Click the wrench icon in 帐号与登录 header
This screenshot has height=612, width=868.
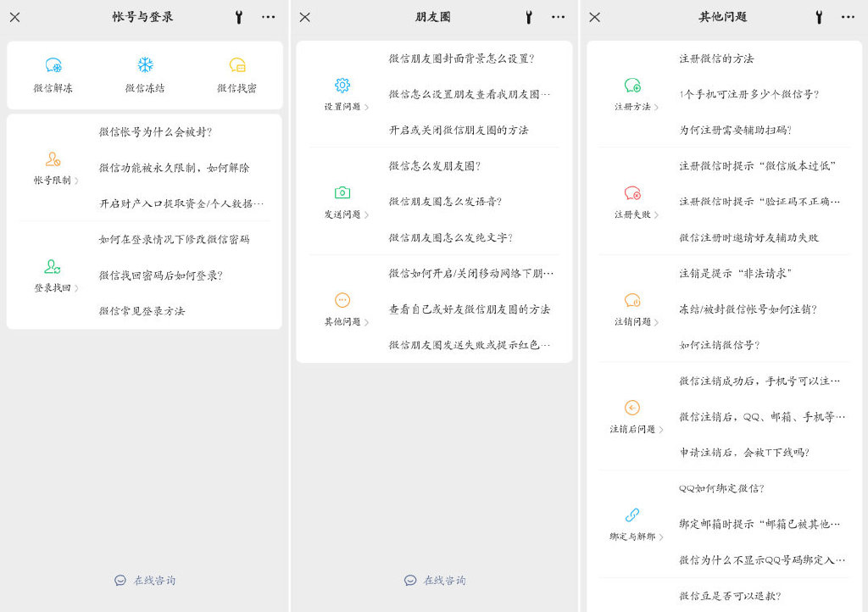239,17
